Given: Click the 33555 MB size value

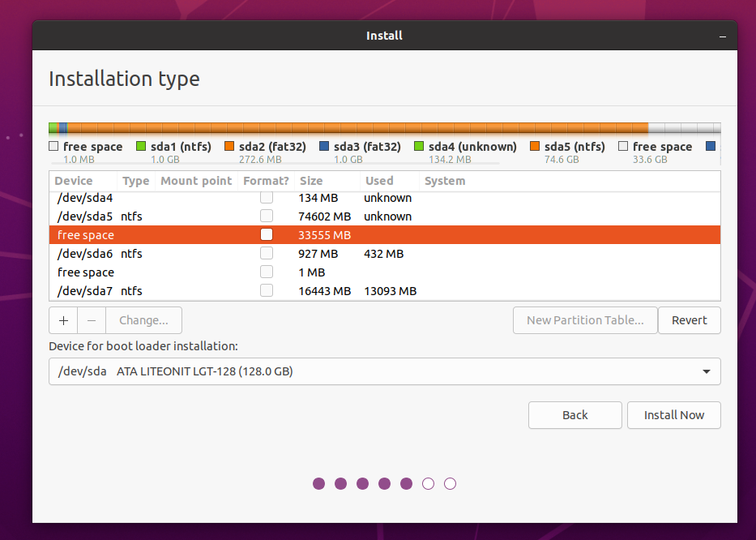Looking at the screenshot, I should [x=324, y=235].
